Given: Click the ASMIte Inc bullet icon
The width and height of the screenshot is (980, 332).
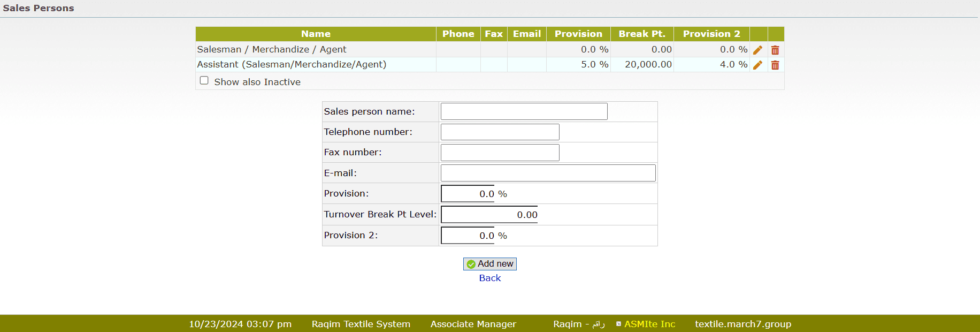Looking at the screenshot, I should point(618,324).
